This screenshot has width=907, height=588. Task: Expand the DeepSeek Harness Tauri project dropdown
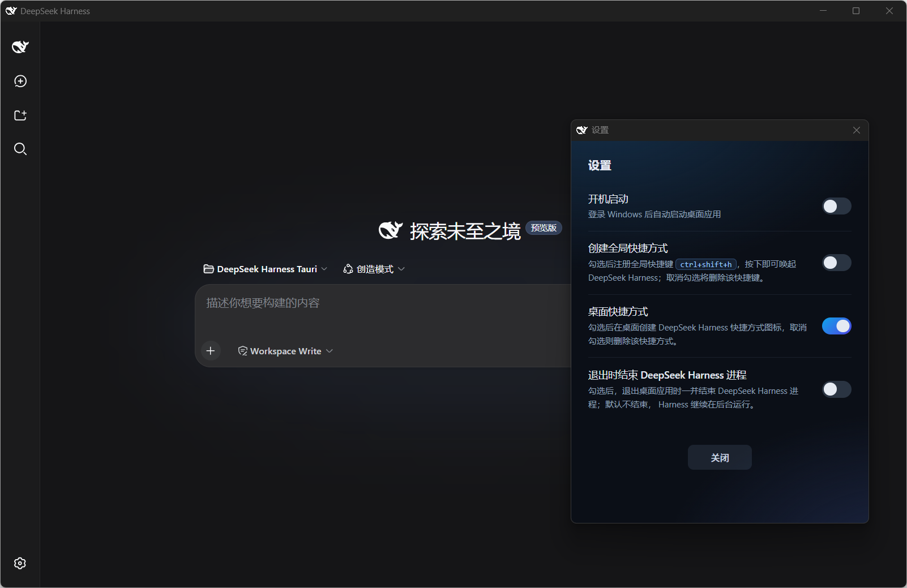[266, 269]
